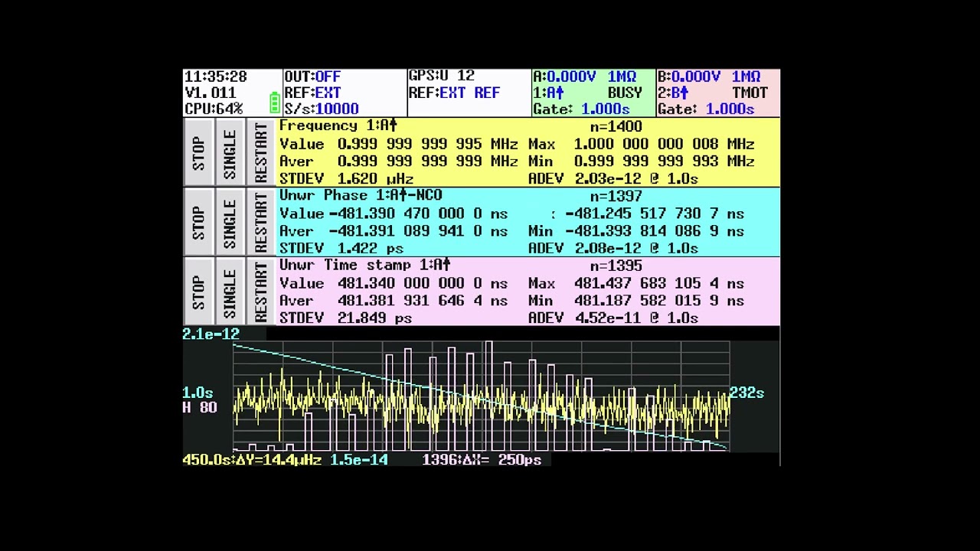Viewport: 980px width, 551px height.
Task: Click the n=1397 sample count
Action: [x=616, y=196]
